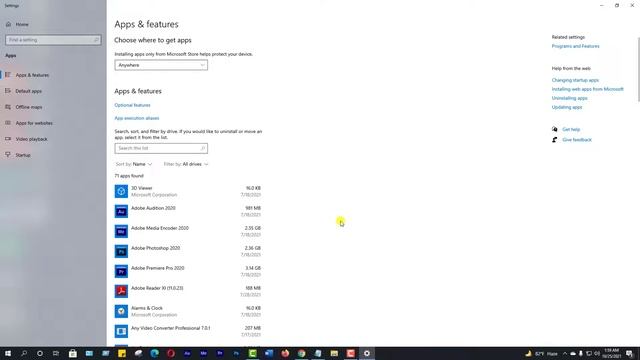
Task: Click the Give feedback link text
Action: click(577, 140)
